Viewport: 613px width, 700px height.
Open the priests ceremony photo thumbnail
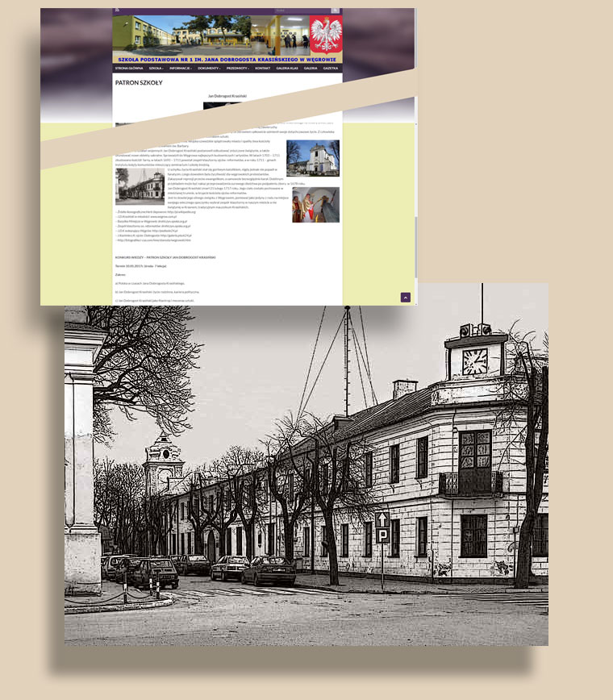point(315,205)
